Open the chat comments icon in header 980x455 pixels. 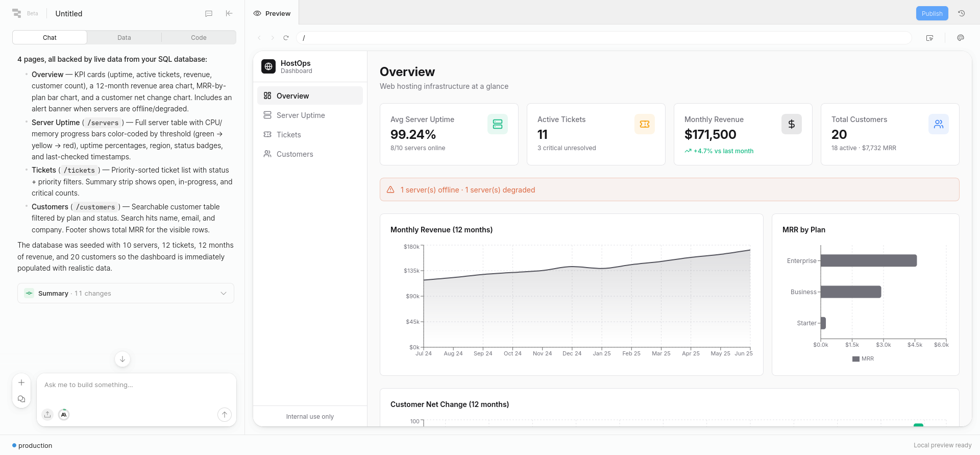coord(209,14)
